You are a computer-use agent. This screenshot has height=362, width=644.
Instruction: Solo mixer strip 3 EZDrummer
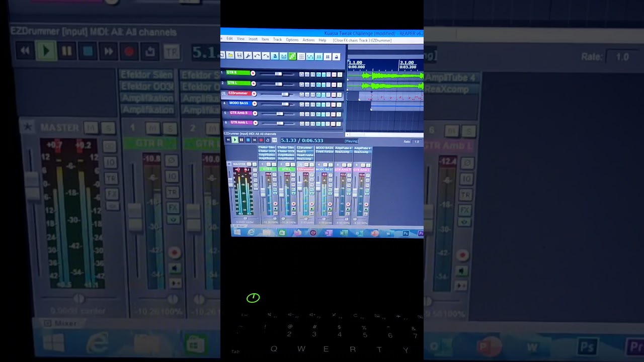pyautogui.click(x=312, y=164)
